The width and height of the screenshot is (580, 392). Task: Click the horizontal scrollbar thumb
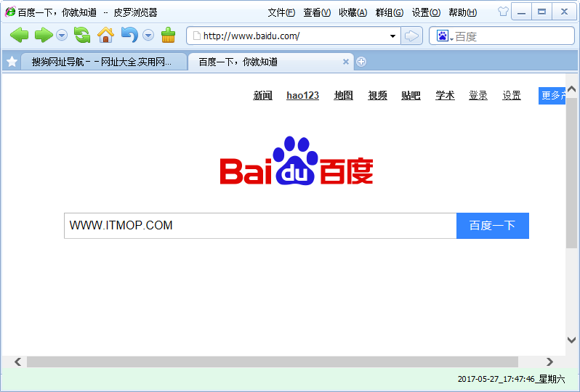(x=273, y=362)
